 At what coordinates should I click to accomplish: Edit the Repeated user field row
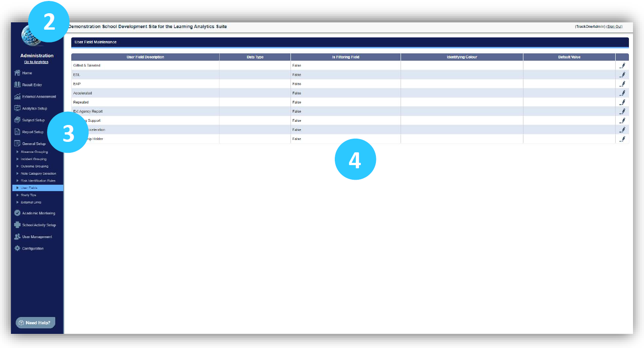[x=622, y=102]
